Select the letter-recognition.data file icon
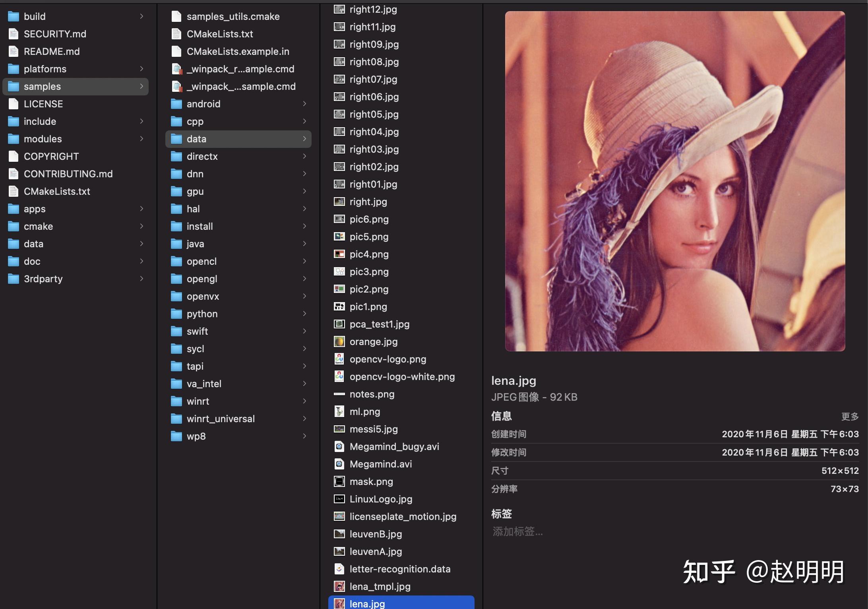 point(339,569)
